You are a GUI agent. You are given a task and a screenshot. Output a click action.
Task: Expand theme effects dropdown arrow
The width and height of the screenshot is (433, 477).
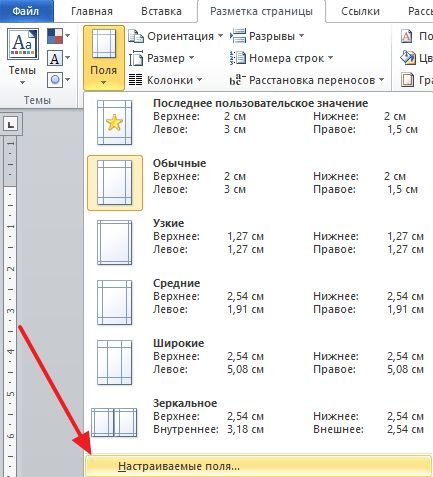pyautogui.click(x=68, y=79)
